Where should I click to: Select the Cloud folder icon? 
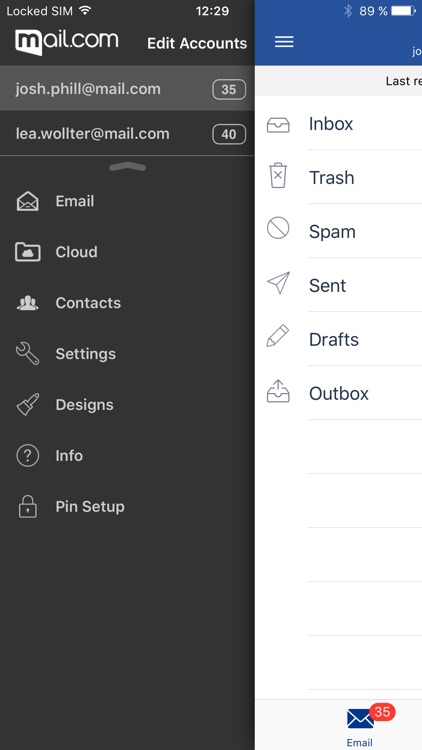click(28, 252)
